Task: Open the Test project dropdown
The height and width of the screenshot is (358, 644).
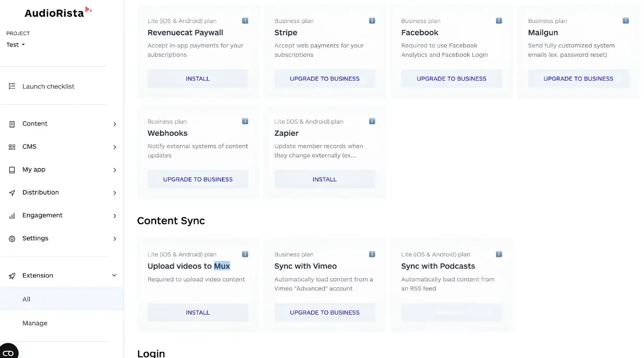Action: click(x=16, y=45)
